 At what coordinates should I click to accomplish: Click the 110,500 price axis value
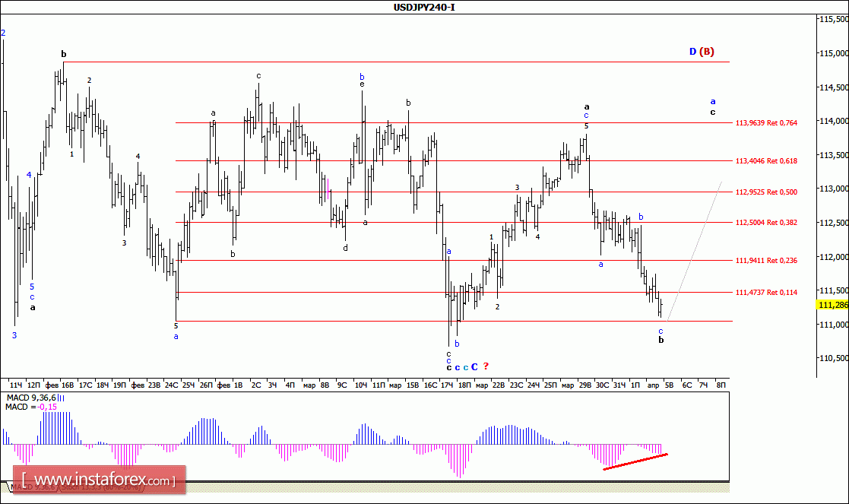(834, 358)
